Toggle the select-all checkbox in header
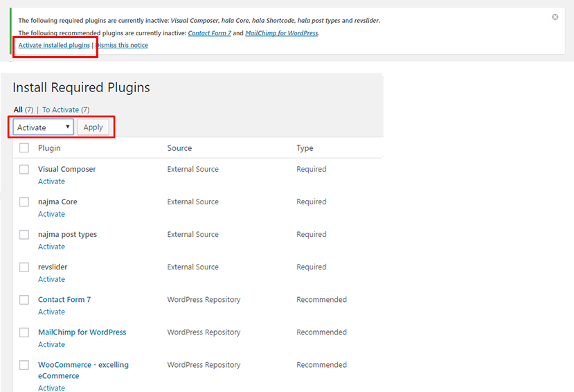 pyautogui.click(x=24, y=148)
